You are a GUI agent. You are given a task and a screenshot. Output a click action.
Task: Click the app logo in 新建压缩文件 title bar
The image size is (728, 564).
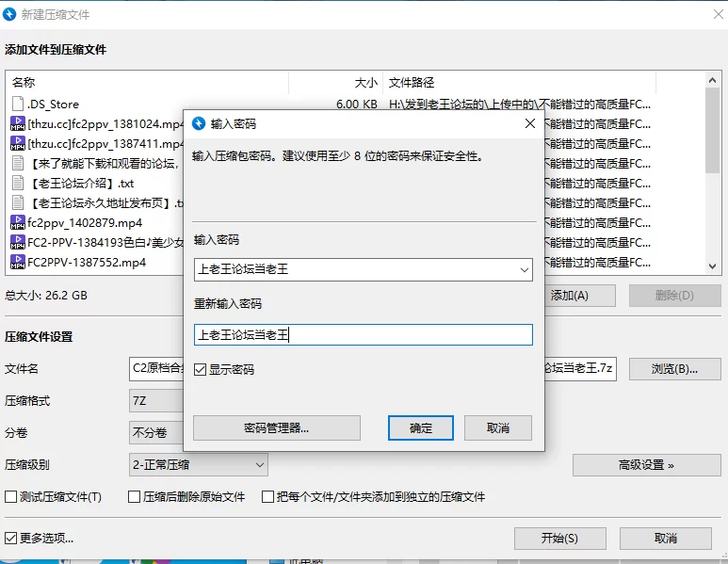tap(9, 14)
